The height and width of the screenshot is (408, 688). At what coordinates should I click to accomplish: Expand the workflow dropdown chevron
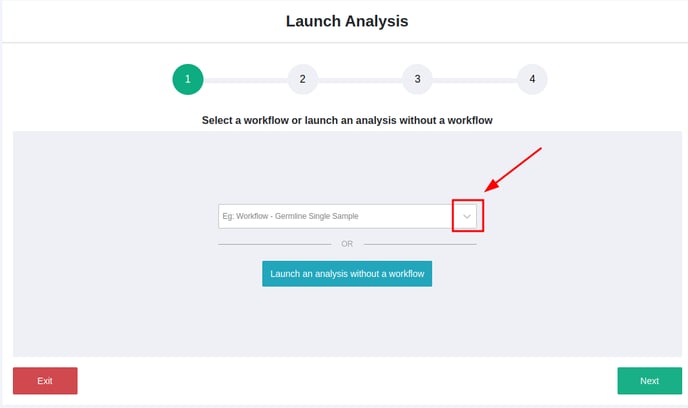tap(467, 216)
